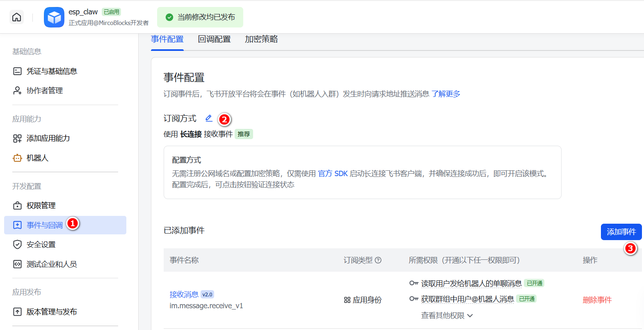Click key icon beside 获取群组中用户@机器人消息

pos(413,299)
